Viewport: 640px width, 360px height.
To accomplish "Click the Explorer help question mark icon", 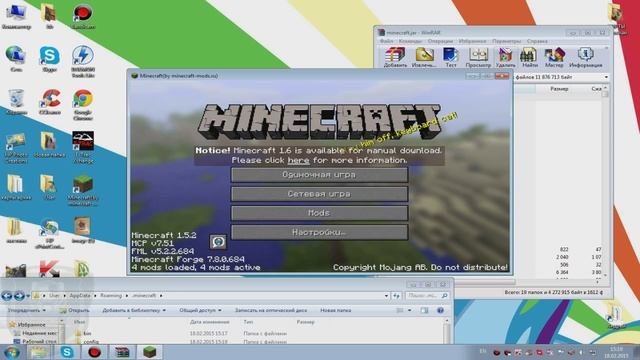I will click(440, 311).
